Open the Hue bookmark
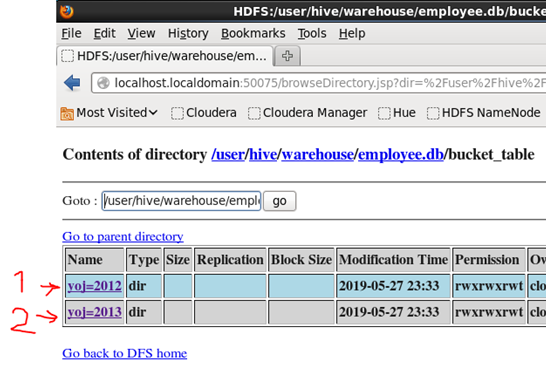The width and height of the screenshot is (546, 385). click(x=397, y=113)
